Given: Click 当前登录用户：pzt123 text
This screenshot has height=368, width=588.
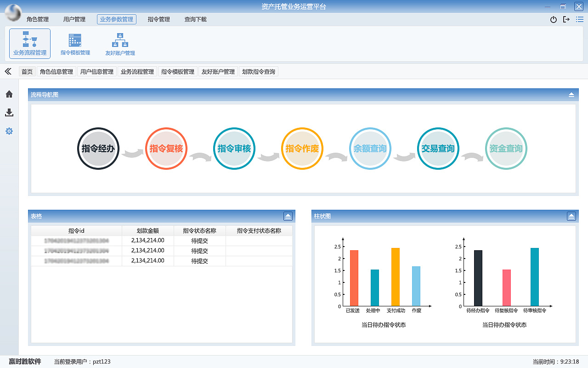Looking at the screenshot, I should [82, 362].
